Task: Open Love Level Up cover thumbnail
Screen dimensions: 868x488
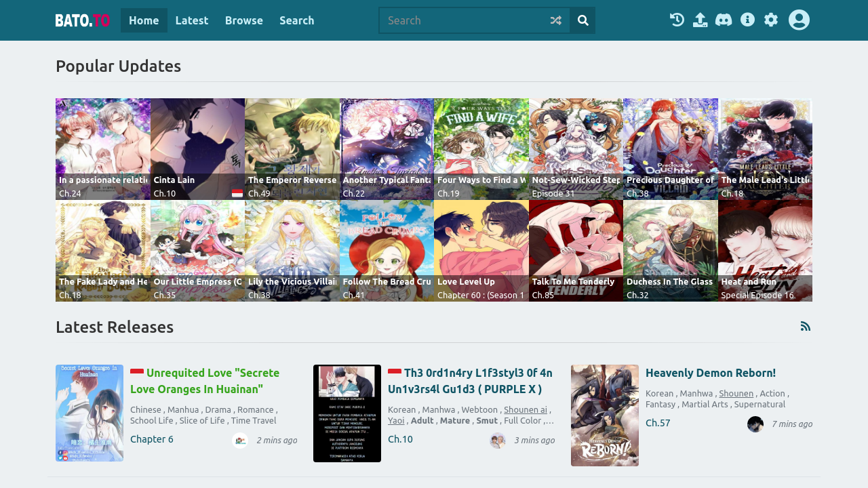Action: tap(481, 251)
